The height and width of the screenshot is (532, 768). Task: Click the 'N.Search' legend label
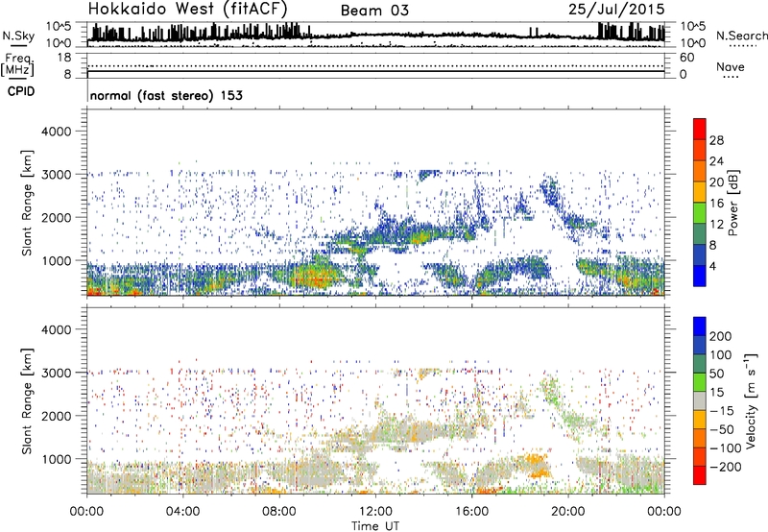tap(741, 36)
